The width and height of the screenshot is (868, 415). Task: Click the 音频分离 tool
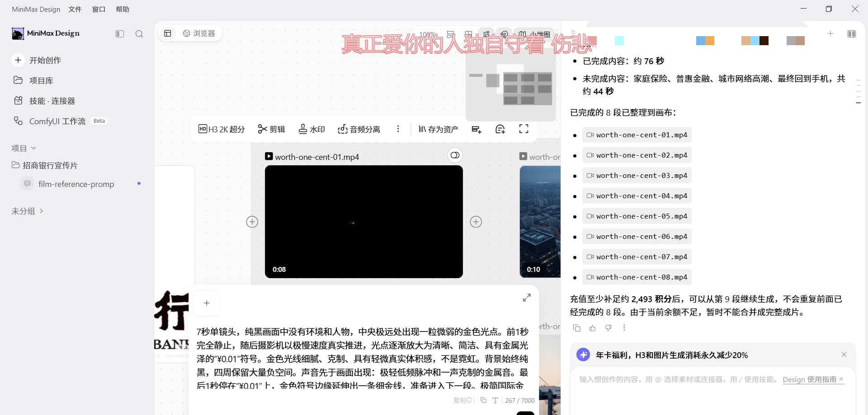click(x=359, y=129)
